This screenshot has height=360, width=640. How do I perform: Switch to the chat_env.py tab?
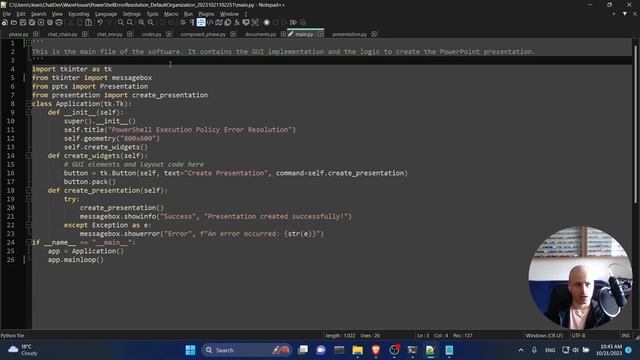click(109, 34)
